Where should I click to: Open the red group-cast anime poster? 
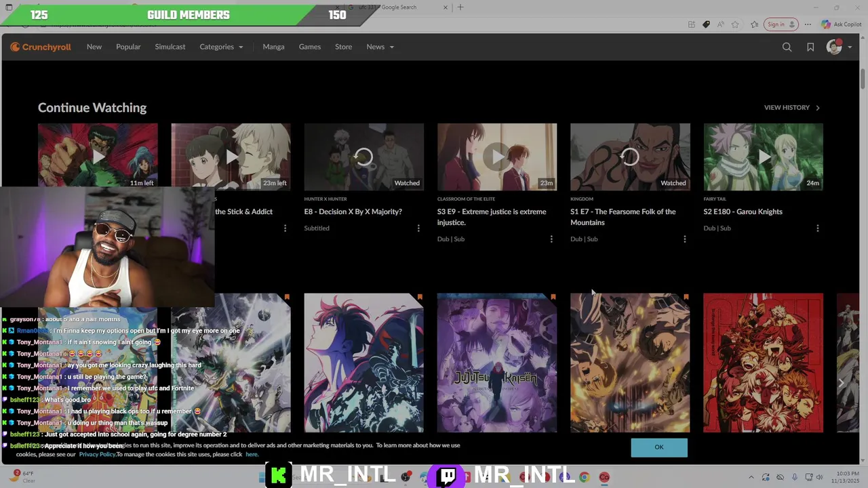tap(763, 363)
